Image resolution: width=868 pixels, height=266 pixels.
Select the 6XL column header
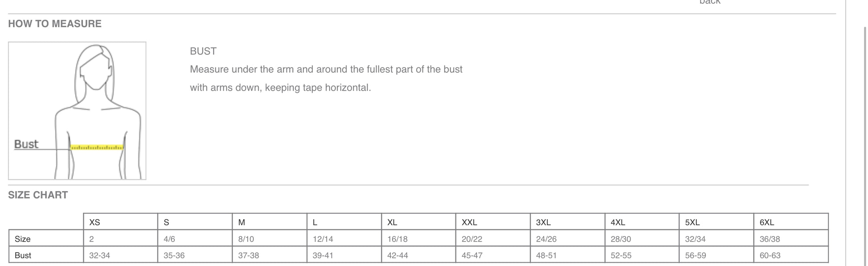(x=767, y=222)
